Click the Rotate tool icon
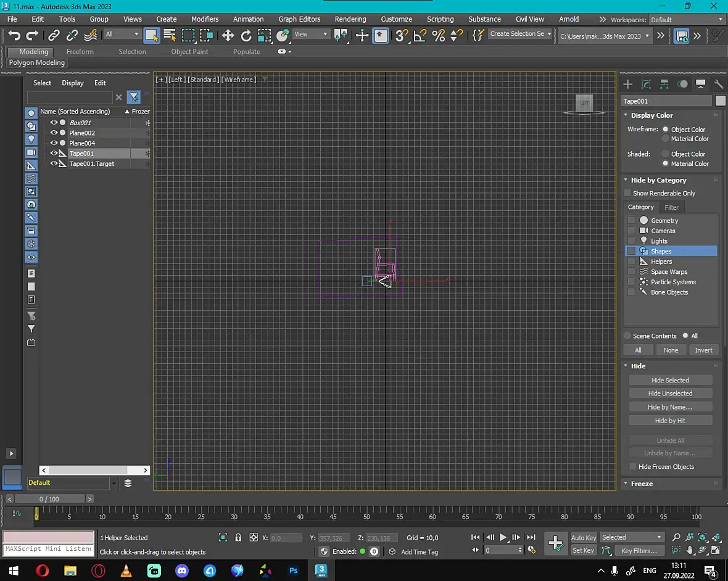This screenshot has height=581, width=728. [246, 35]
